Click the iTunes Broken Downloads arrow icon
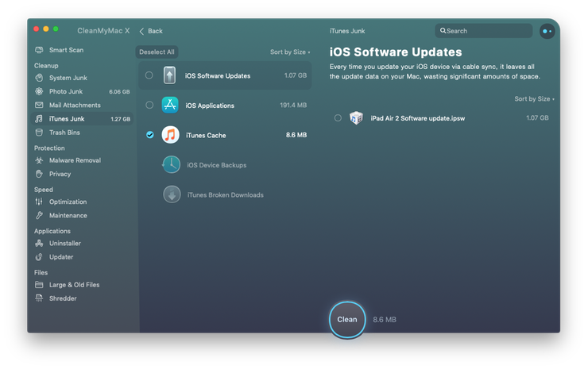 172,194
